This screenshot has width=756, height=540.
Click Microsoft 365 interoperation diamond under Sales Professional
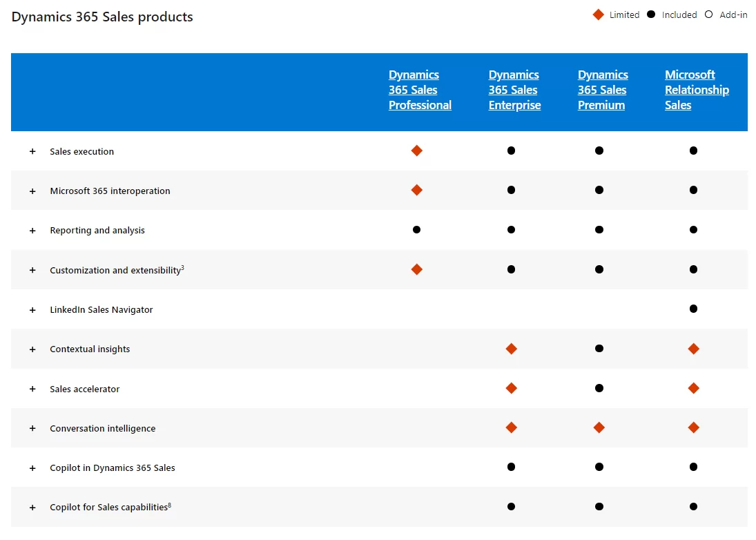coord(416,190)
